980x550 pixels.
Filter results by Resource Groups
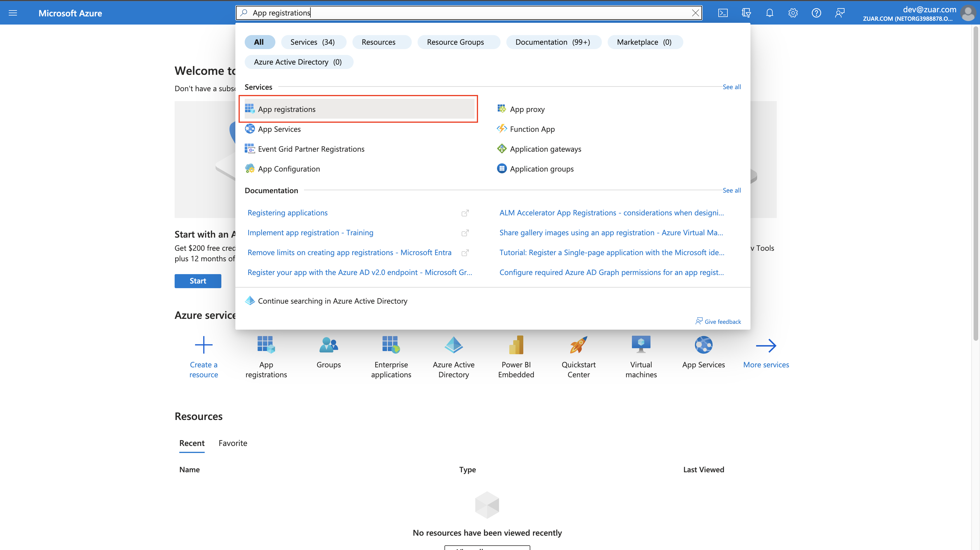click(458, 42)
